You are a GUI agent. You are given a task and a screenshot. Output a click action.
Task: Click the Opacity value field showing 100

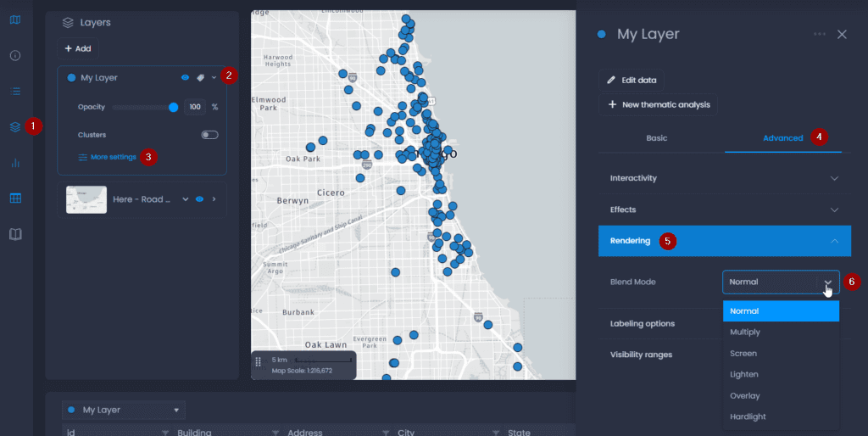pos(195,107)
